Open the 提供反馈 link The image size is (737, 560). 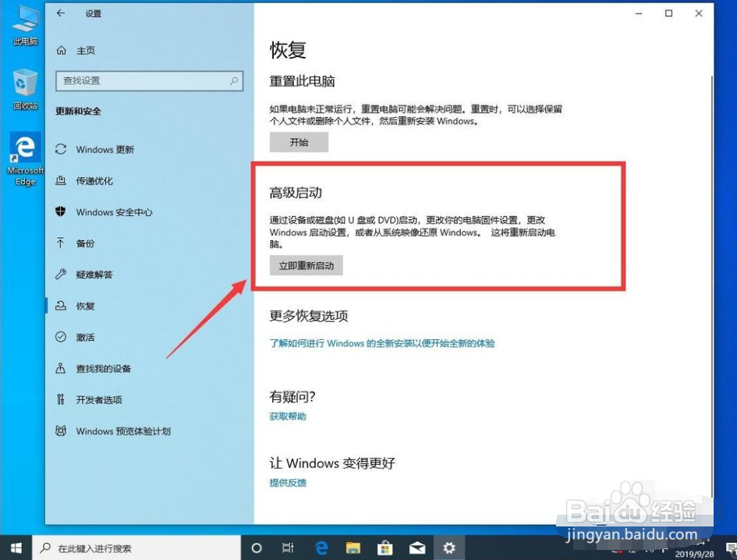[288, 483]
